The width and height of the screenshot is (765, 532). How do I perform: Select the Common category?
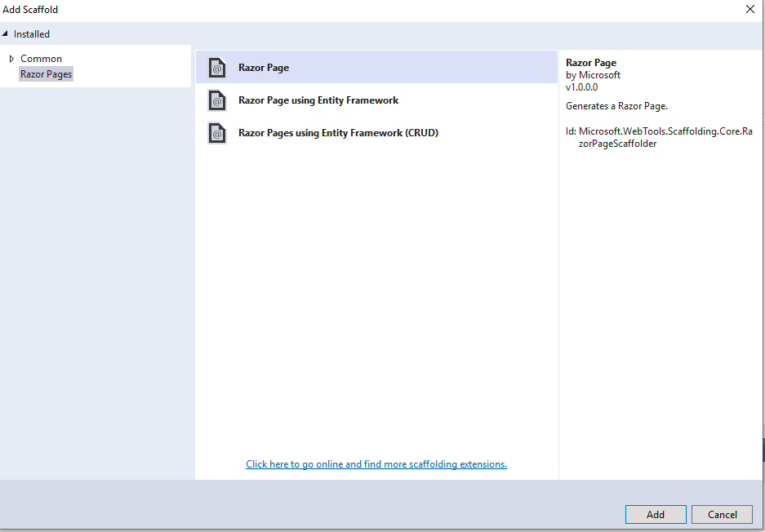[x=41, y=59]
